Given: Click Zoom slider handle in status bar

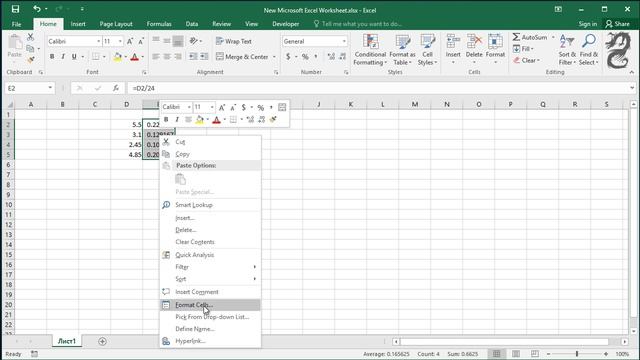Looking at the screenshot, I should pos(577,354).
